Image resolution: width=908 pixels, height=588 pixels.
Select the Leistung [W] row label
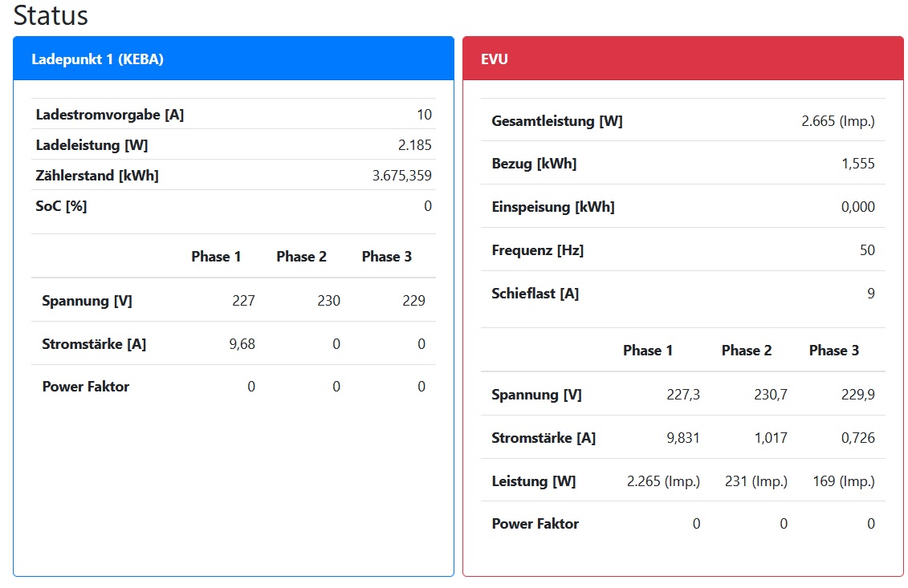click(533, 481)
